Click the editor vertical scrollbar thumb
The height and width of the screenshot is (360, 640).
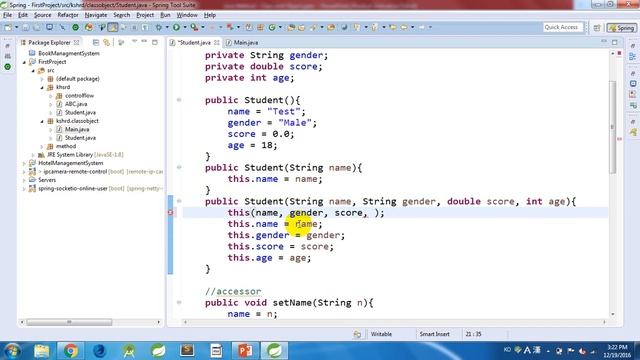[x=613, y=127]
